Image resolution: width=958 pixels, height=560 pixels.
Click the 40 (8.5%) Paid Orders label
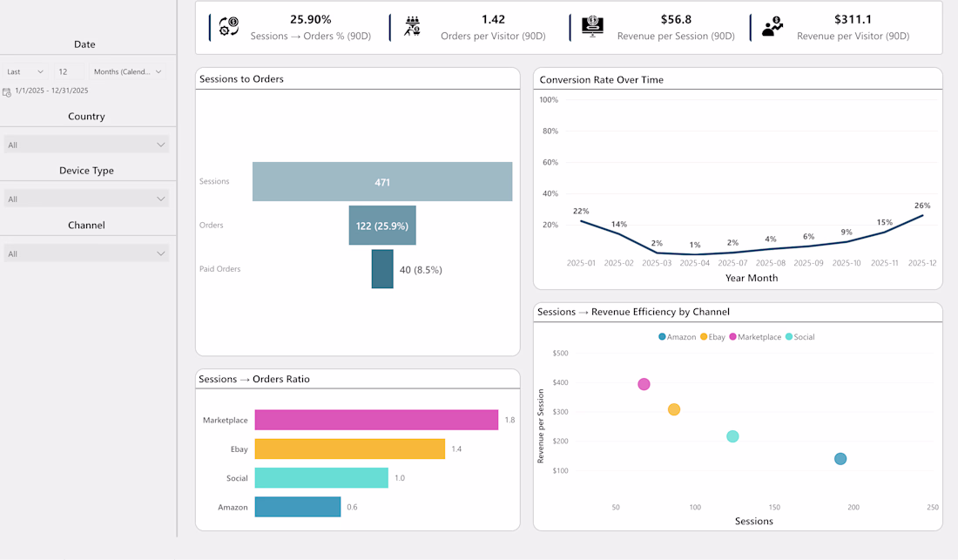pos(421,269)
